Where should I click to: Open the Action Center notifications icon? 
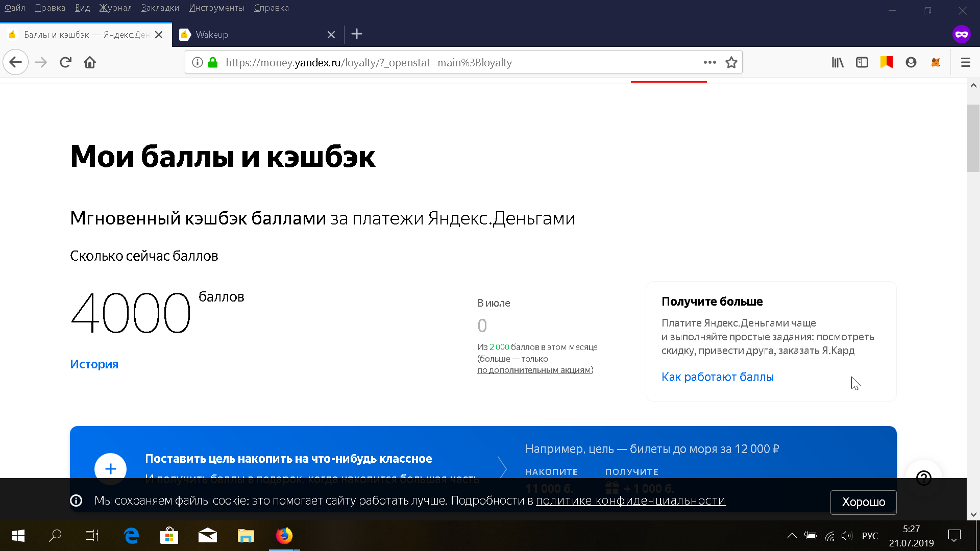pyautogui.click(x=954, y=536)
